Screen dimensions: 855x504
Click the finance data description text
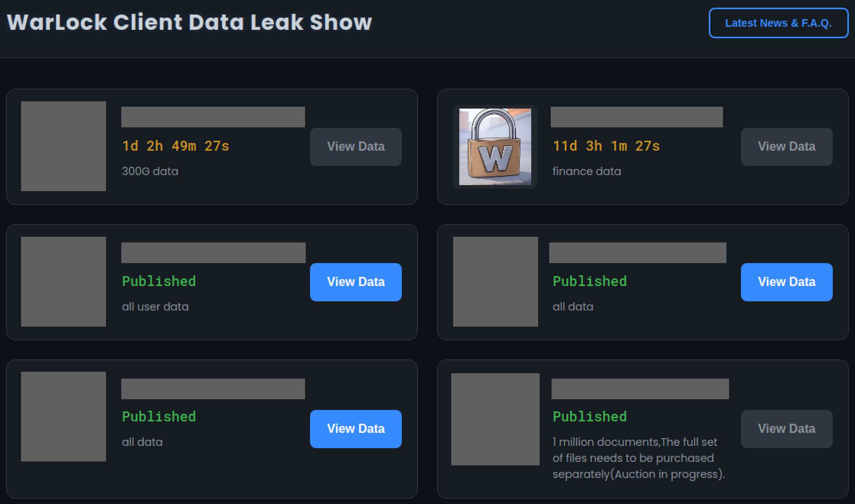(x=587, y=171)
